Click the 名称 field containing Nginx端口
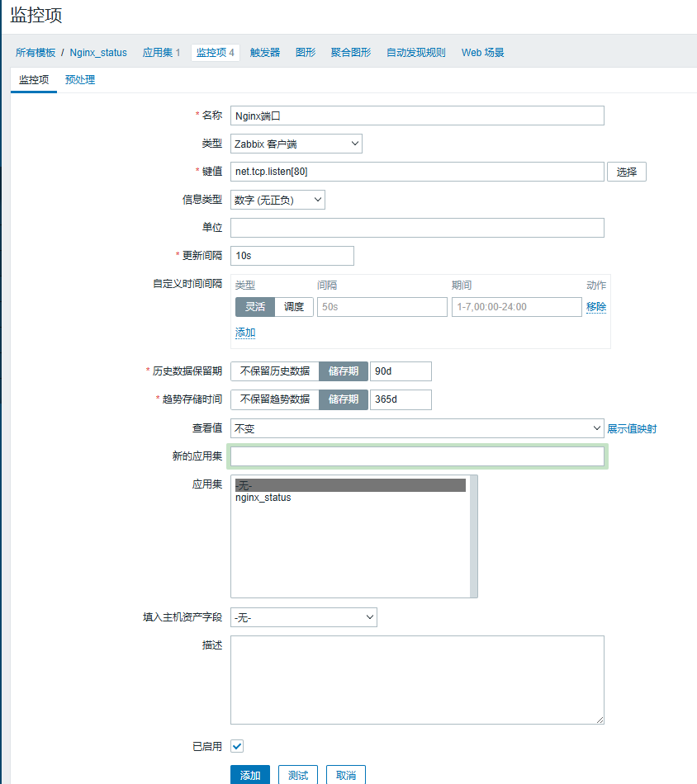 coord(417,116)
